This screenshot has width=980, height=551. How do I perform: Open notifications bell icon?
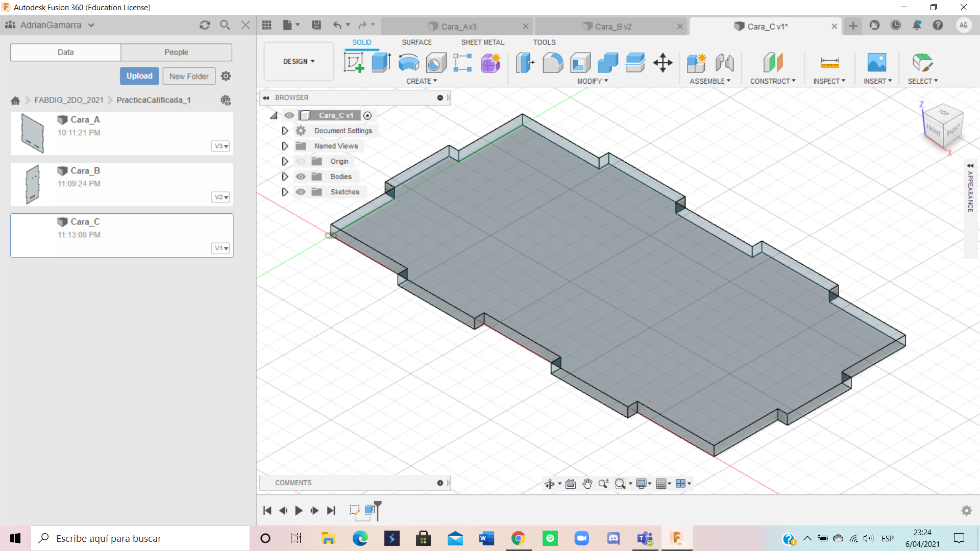(x=917, y=25)
